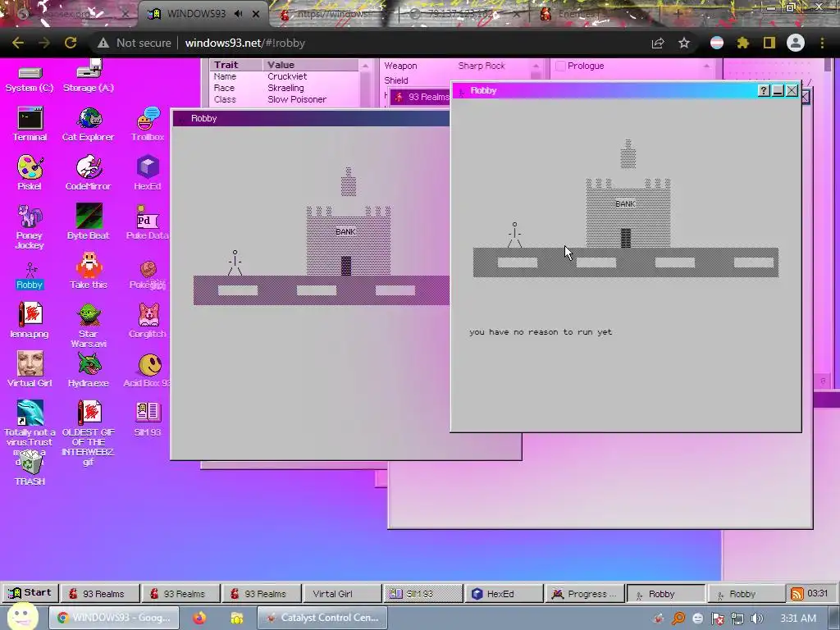Image resolution: width=840 pixels, height=630 pixels.
Task: Open the Storage (A:) drive icon
Action: pos(89,76)
